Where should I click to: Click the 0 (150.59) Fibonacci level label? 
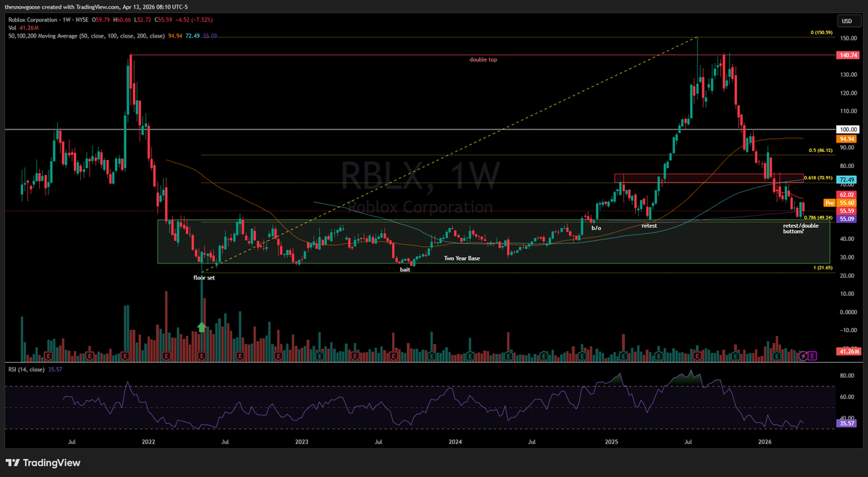821,33
